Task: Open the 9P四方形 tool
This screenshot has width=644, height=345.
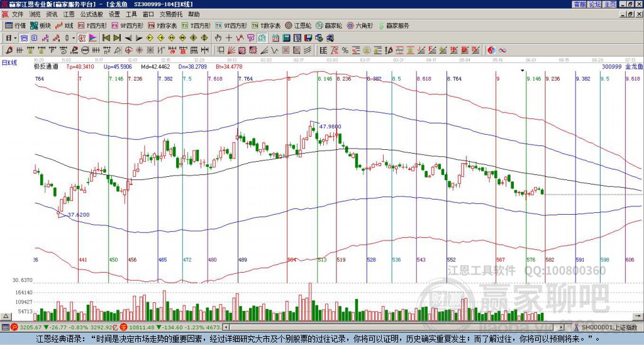Action: tap(128, 25)
